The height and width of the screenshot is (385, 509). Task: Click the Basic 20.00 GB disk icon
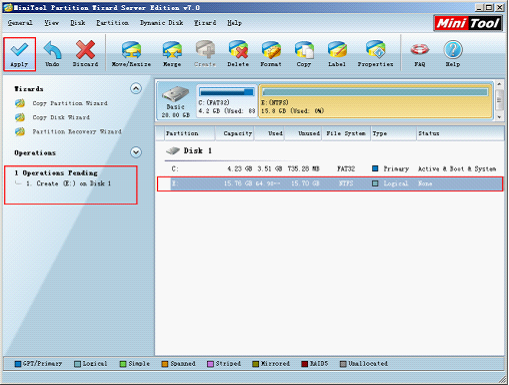click(176, 94)
